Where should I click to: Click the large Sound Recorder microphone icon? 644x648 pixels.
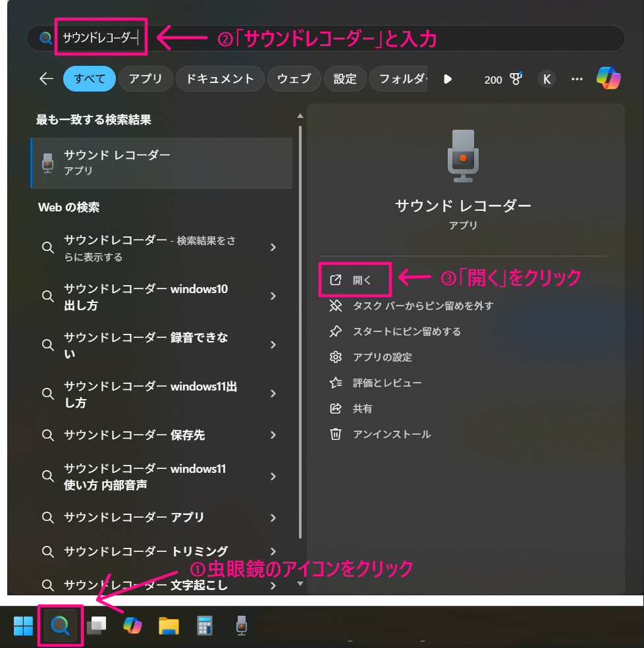click(x=463, y=156)
